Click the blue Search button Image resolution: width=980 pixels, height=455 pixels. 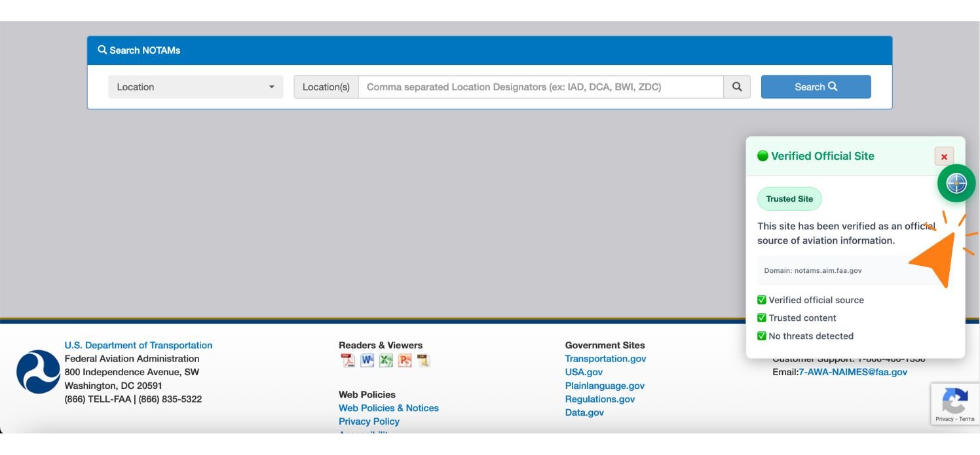(816, 86)
